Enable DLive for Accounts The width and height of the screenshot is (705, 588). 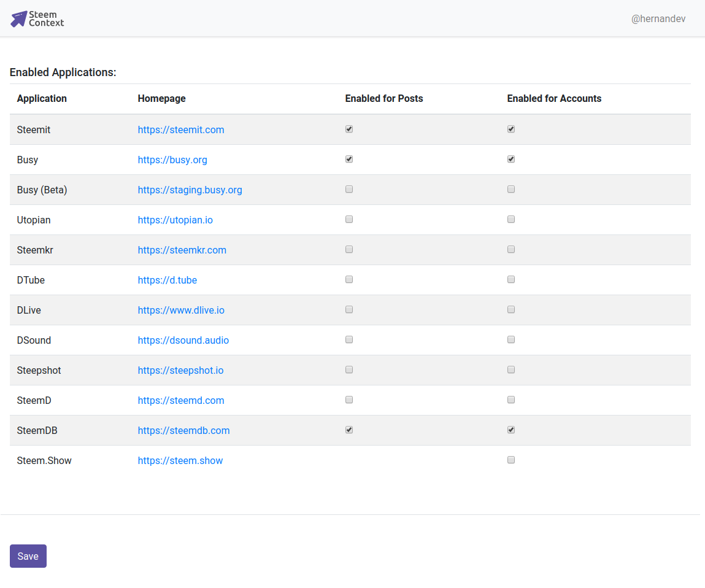tap(511, 310)
